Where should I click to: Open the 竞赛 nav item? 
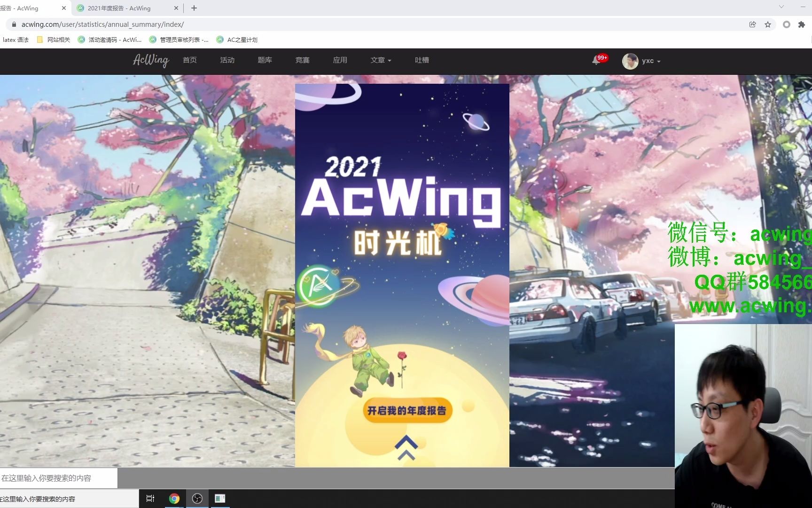coord(303,60)
